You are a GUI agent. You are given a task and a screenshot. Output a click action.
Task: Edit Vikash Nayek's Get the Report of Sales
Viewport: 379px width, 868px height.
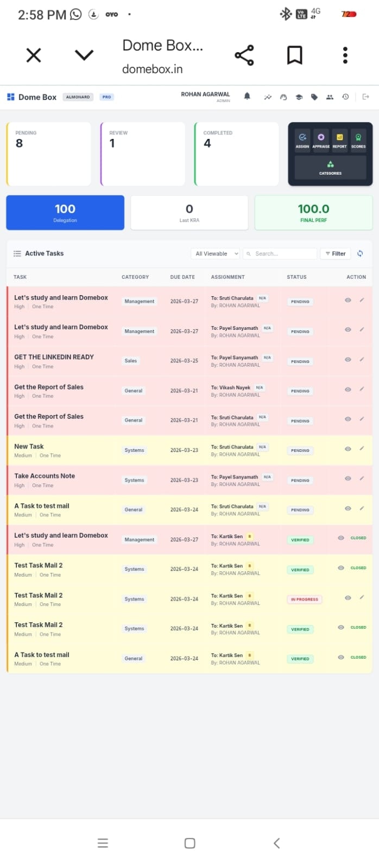362,390
